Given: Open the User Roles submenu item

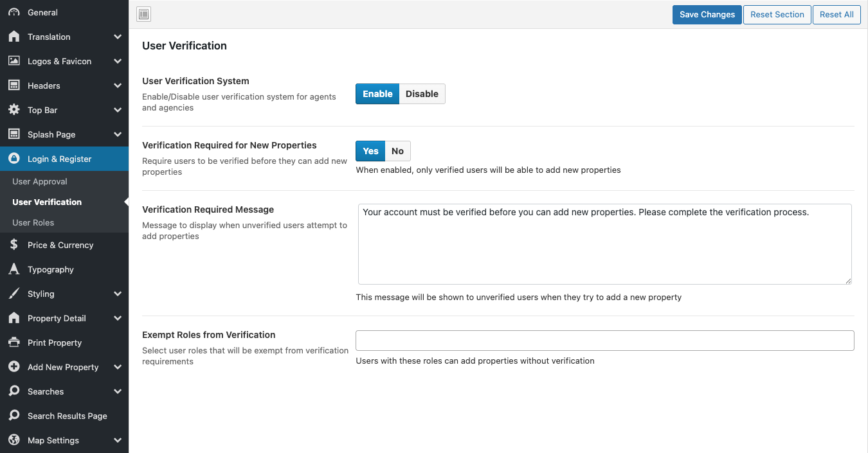Looking at the screenshot, I should [x=33, y=222].
